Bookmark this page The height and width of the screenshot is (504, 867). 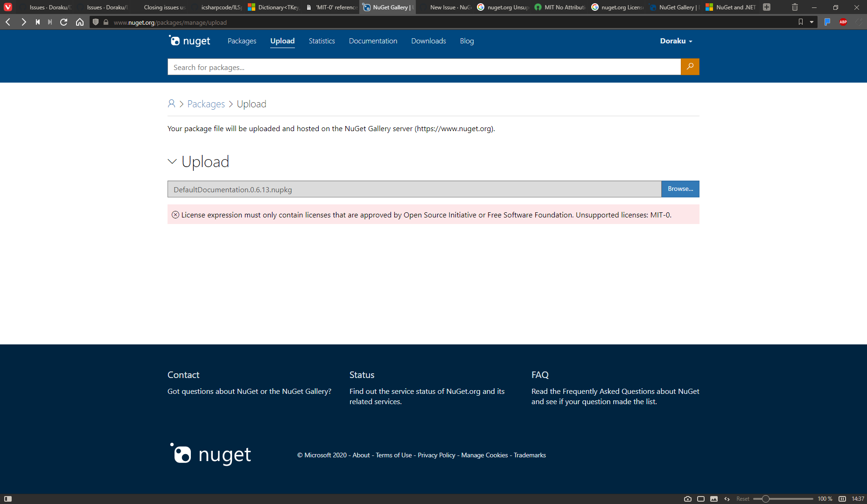pyautogui.click(x=801, y=22)
